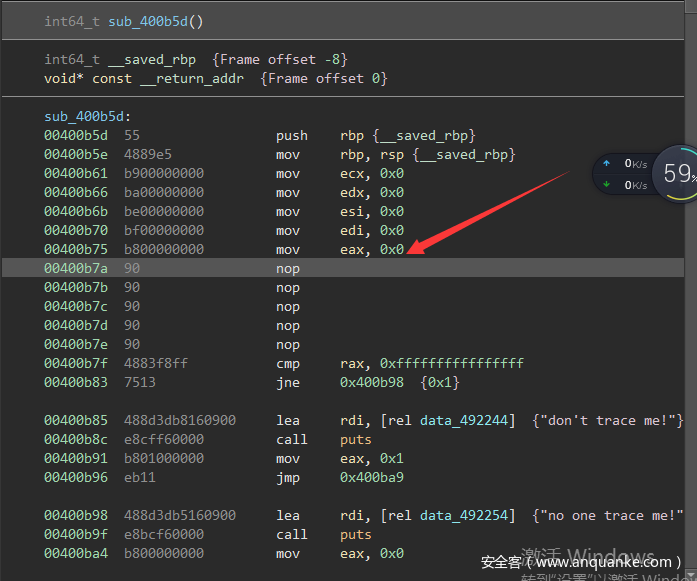Viewport: 697px width, 581px height.
Task: Click the blue upload speed arrow
Action: coord(607,163)
